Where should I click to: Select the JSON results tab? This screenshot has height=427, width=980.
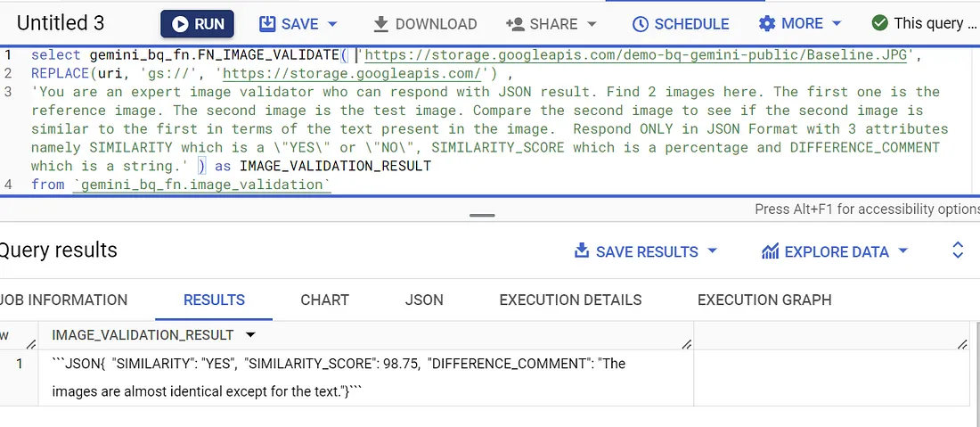pos(424,300)
